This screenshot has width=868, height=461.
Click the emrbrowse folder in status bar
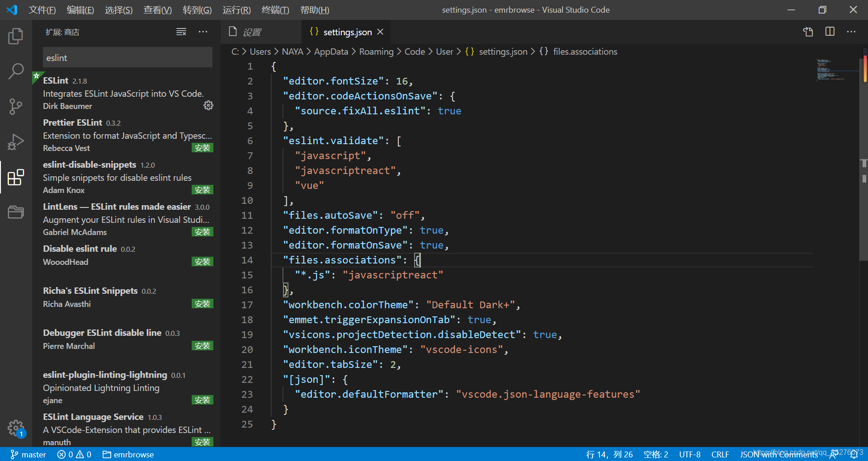pos(128,454)
